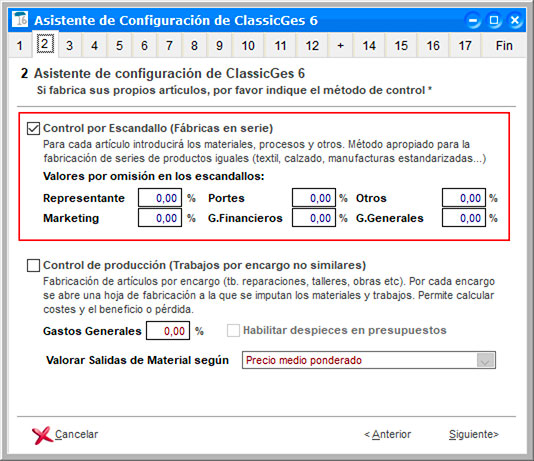Select wizard step tab 16
The height and width of the screenshot is (461, 534).
(433, 46)
